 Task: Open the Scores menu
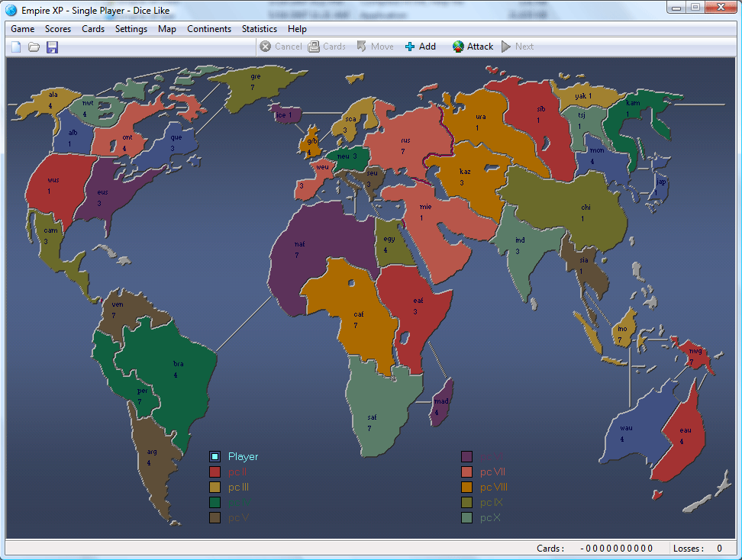[58, 29]
